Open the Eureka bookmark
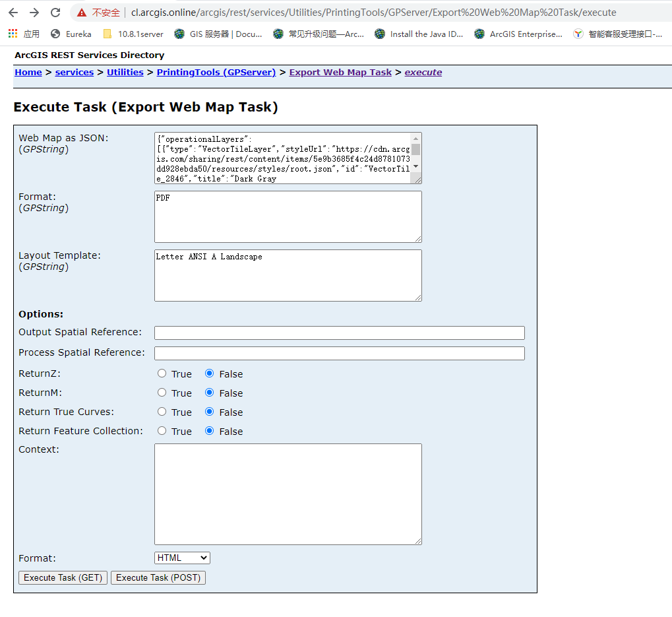 71,34
